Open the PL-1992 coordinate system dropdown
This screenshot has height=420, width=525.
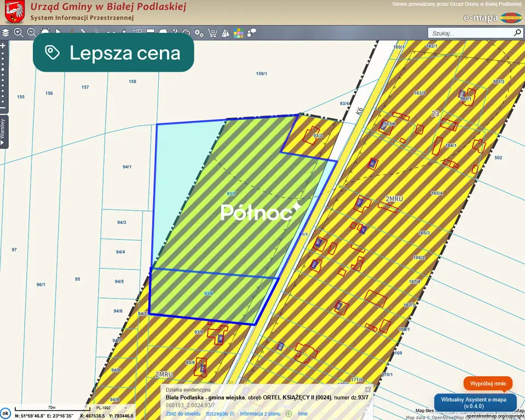point(112,408)
